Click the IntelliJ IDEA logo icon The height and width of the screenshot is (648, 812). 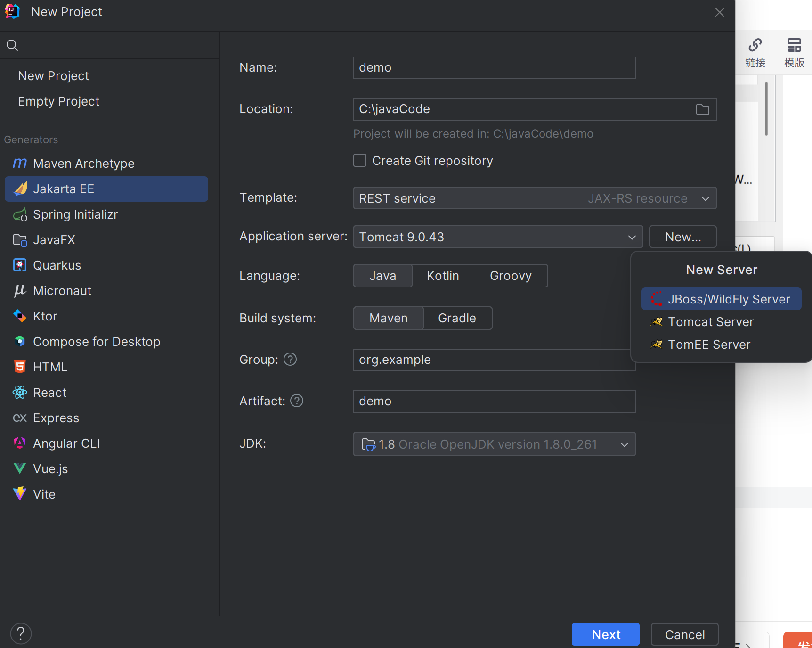click(12, 11)
